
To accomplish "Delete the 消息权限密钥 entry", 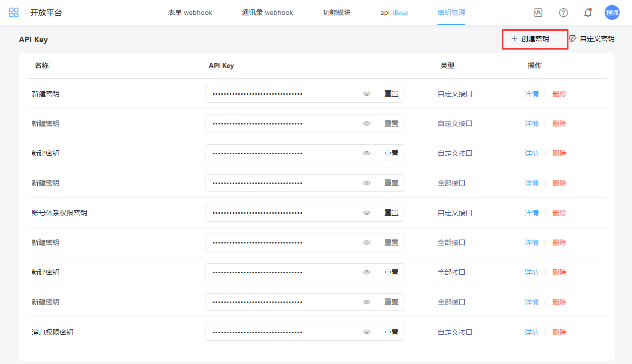I will [559, 332].
